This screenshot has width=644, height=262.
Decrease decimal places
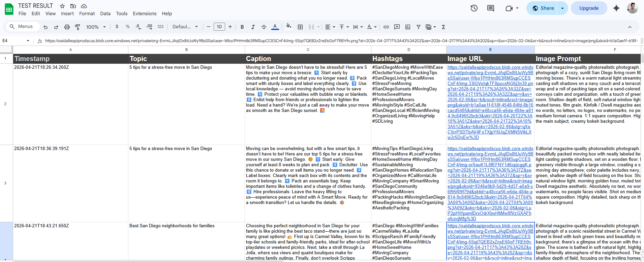click(138, 27)
